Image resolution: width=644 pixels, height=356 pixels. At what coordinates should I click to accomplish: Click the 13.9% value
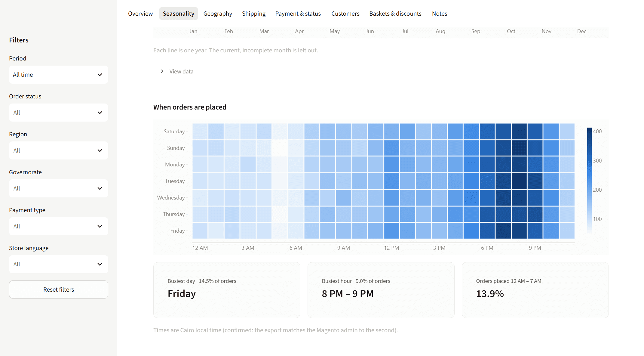(x=490, y=294)
